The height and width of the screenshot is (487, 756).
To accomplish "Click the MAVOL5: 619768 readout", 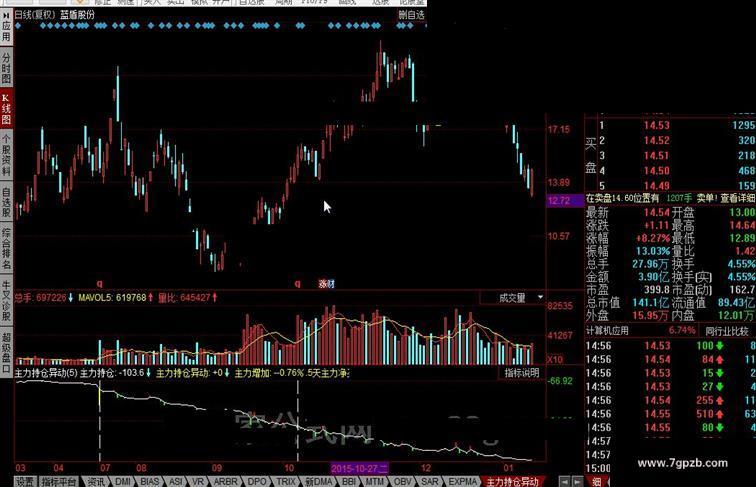I will pyautogui.click(x=115, y=298).
